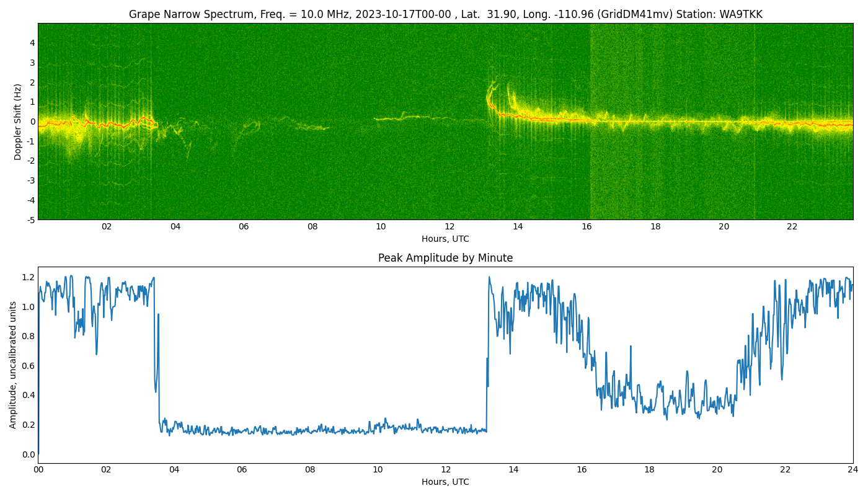Image resolution: width=868 pixels, height=496 pixels.
Task: Select the 'Peak Amplitude by Minute' chart title
Action: click(445, 258)
